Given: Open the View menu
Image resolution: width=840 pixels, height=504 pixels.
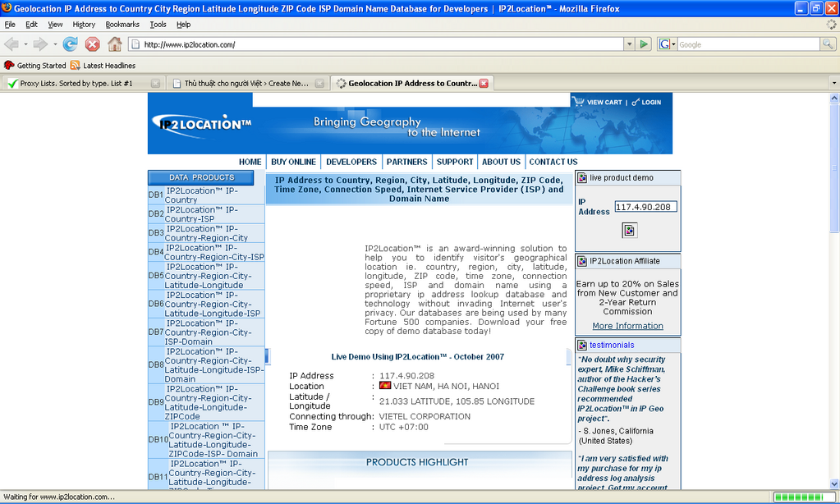Looking at the screenshot, I should [x=55, y=24].
